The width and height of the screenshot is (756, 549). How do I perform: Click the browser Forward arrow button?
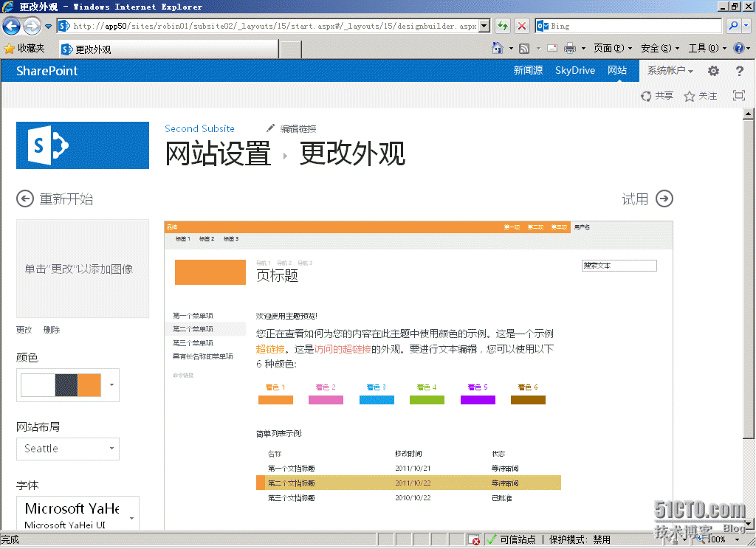coord(32,26)
